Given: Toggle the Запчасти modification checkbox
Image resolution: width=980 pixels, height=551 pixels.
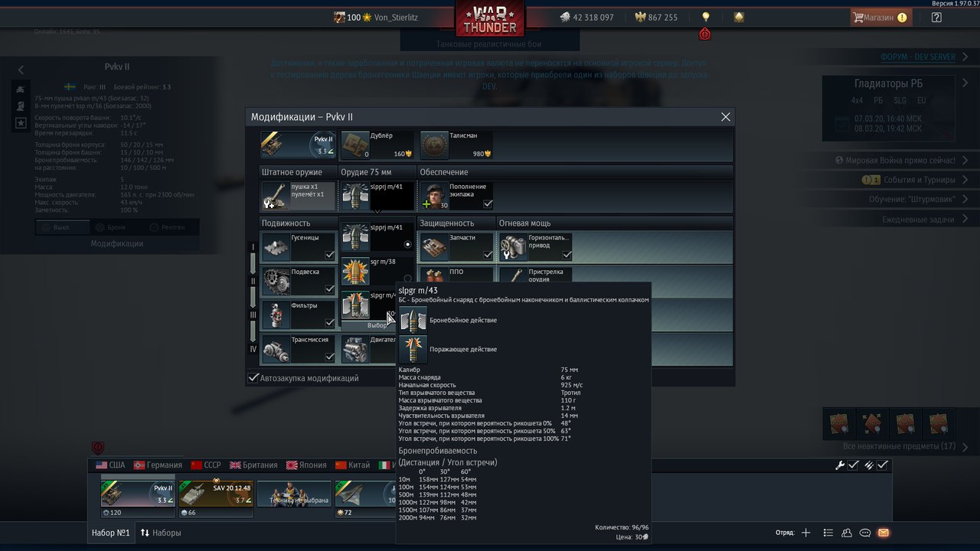Looking at the screenshot, I should click(x=488, y=255).
